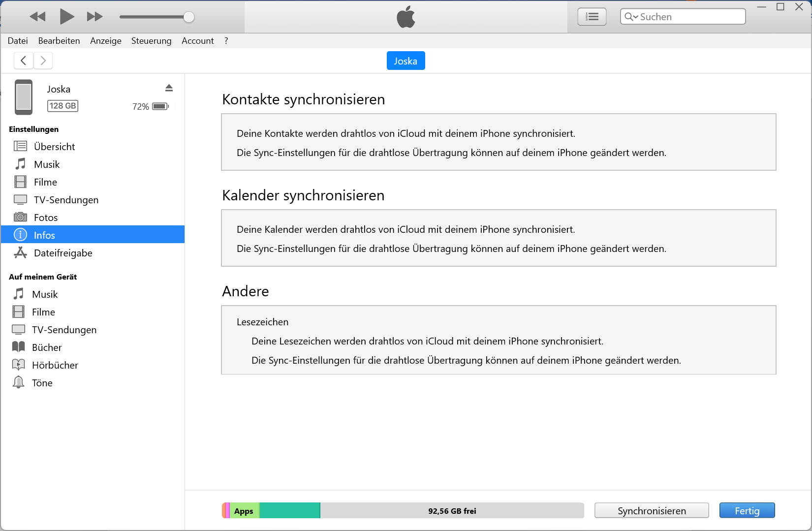812x531 pixels.
Task: Open the list view icon button
Action: pos(592,17)
